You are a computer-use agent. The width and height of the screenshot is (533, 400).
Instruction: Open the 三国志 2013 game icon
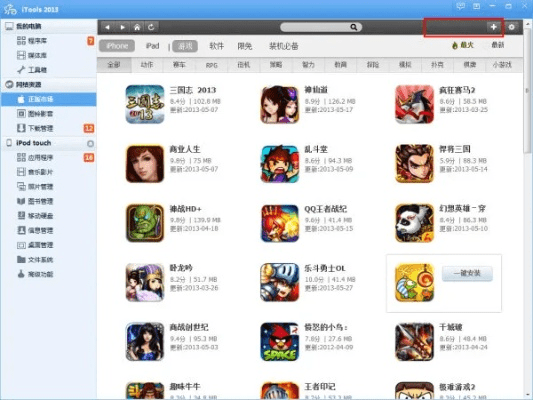145,104
